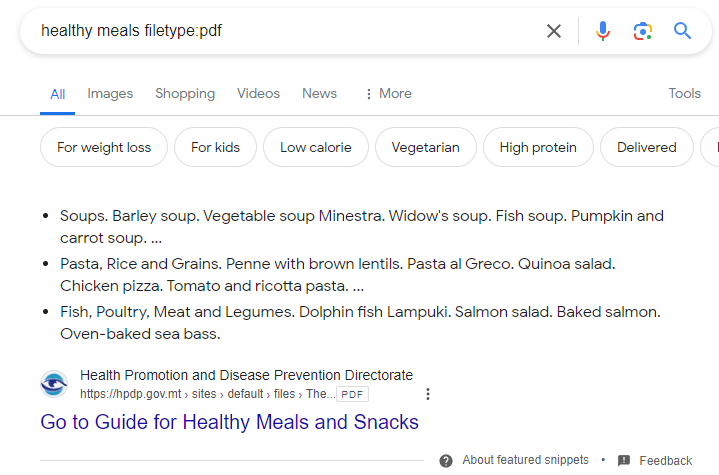Expand the More search categories menu
The image size is (719, 475).
tap(387, 93)
